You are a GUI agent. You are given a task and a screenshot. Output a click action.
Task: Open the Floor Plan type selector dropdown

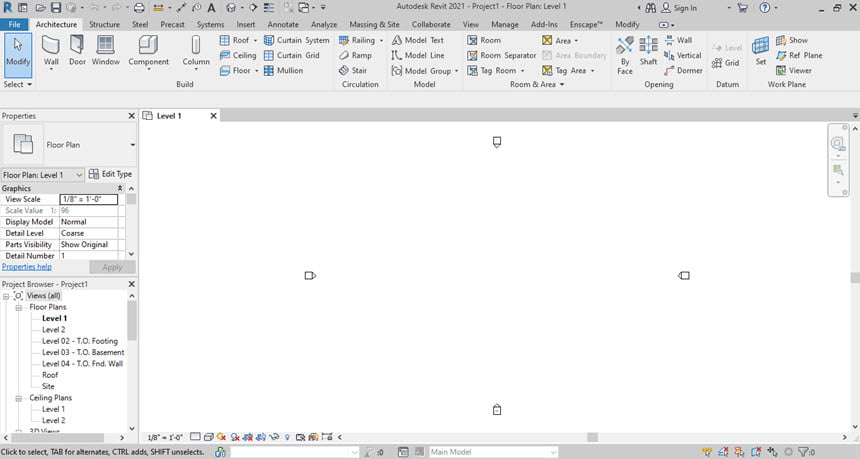132,145
